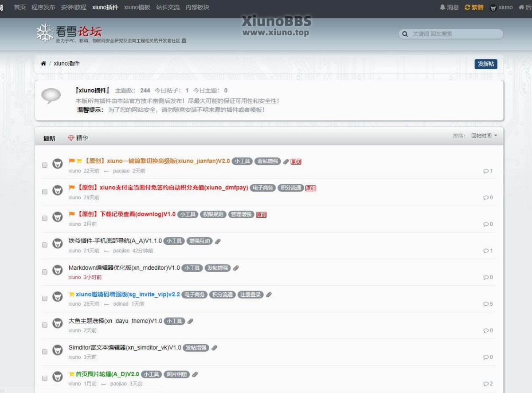
Task: Click attachment paperclip on xiuno_jianfan thread
Action: (286, 161)
